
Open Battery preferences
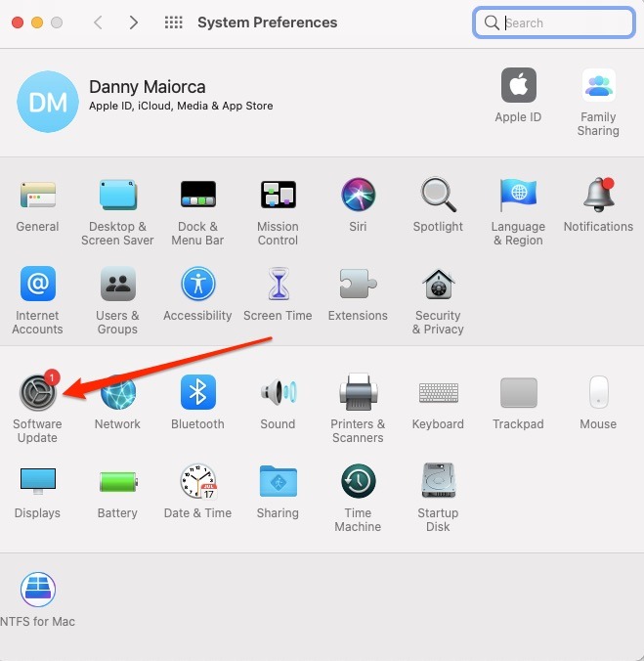(x=118, y=481)
